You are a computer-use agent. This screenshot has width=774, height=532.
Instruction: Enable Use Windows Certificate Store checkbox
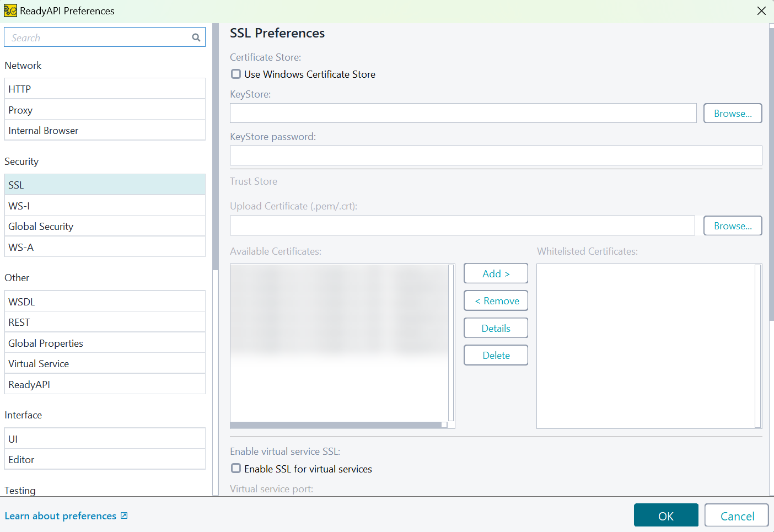pyautogui.click(x=236, y=74)
